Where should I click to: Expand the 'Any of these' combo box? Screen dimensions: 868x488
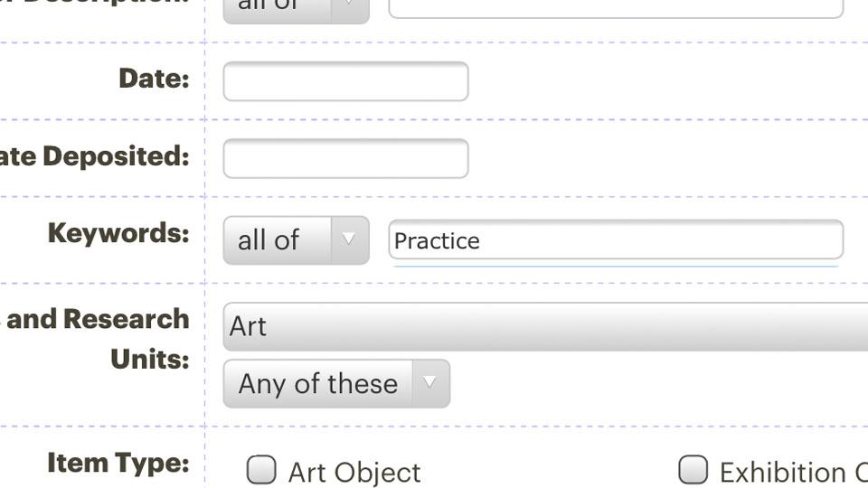tap(318, 383)
